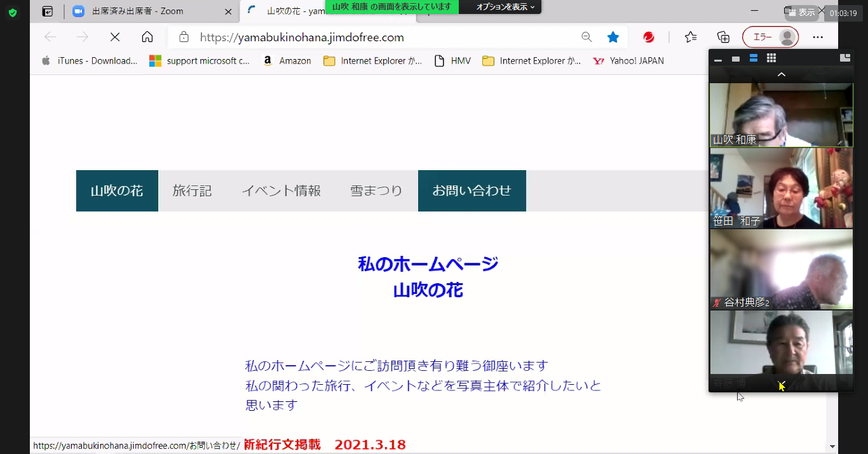Screen dimensions: 868x454
Task: Click the Zoom encryption shield icon
Action: coord(12,12)
